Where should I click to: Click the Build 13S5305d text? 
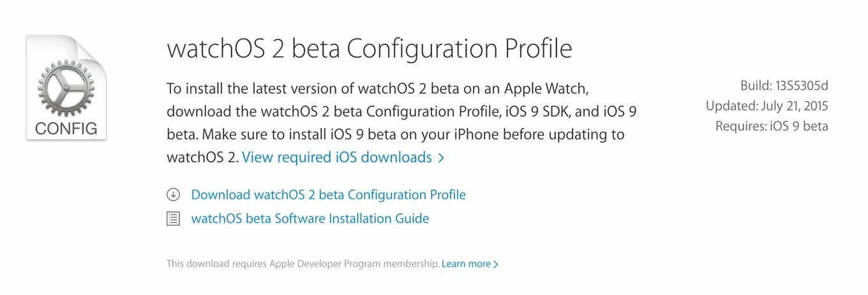tap(784, 86)
